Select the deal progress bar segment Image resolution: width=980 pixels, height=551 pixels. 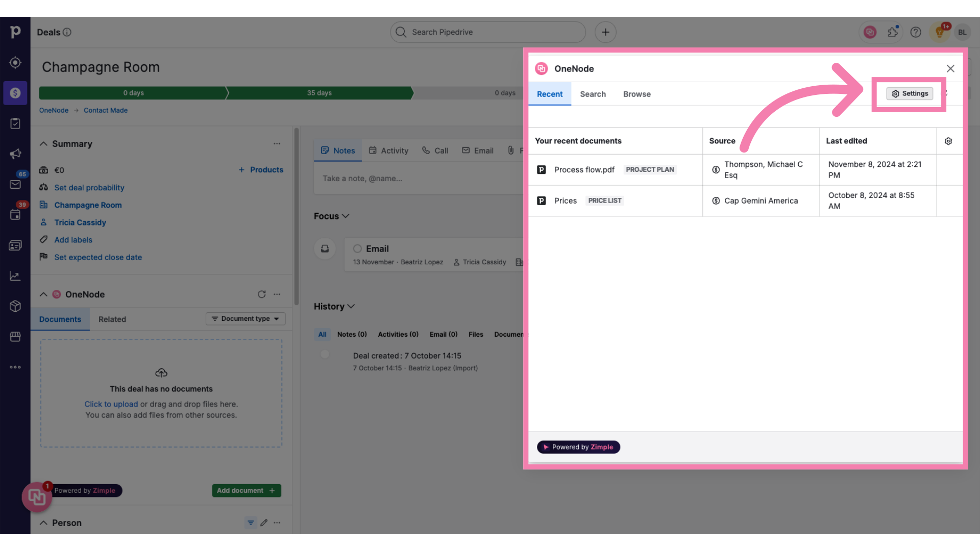(x=318, y=93)
